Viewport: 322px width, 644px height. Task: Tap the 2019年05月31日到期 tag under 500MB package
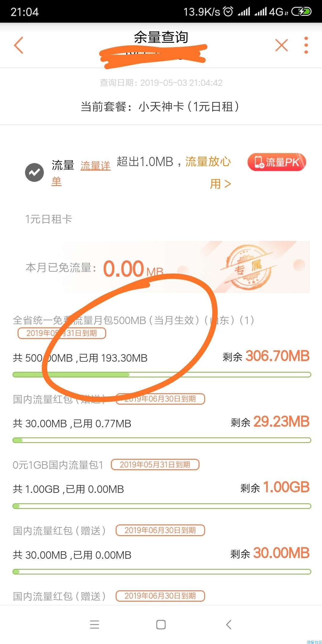pyautogui.click(x=62, y=333)
